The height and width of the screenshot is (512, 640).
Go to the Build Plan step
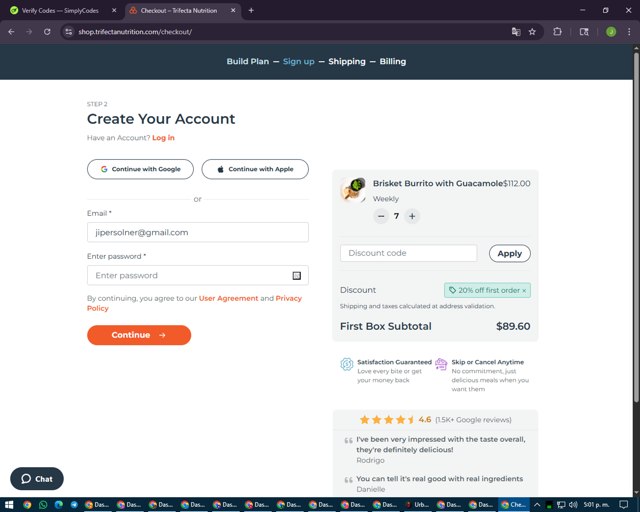(248, 61)
